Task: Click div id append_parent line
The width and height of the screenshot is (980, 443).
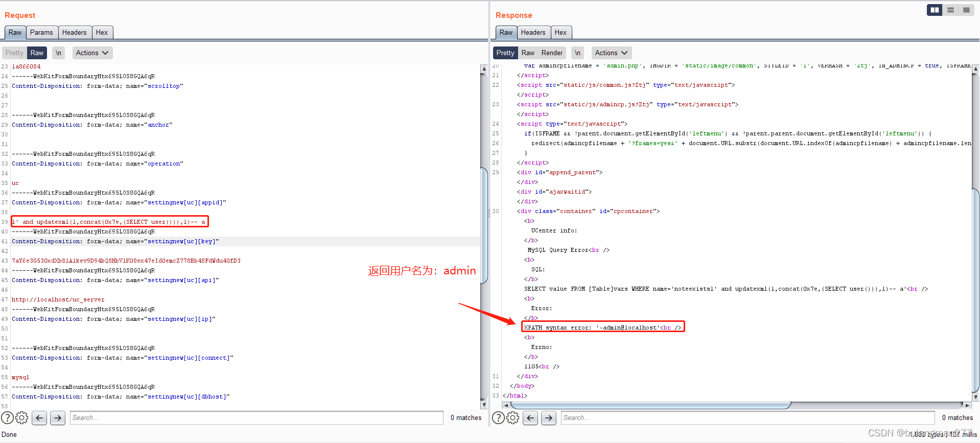Action: (559, 172)
